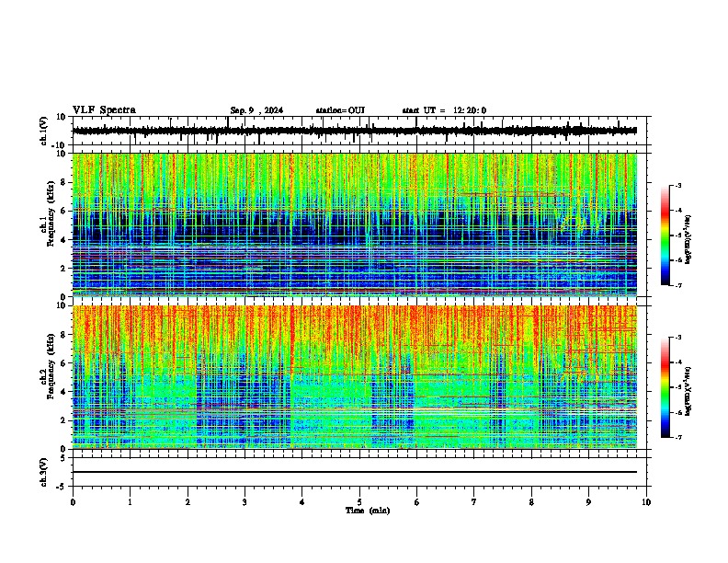Select the date text "Sep. 9 , 2024"
Viewport: 728px width, 563px height.
click(x=256, y=110)
